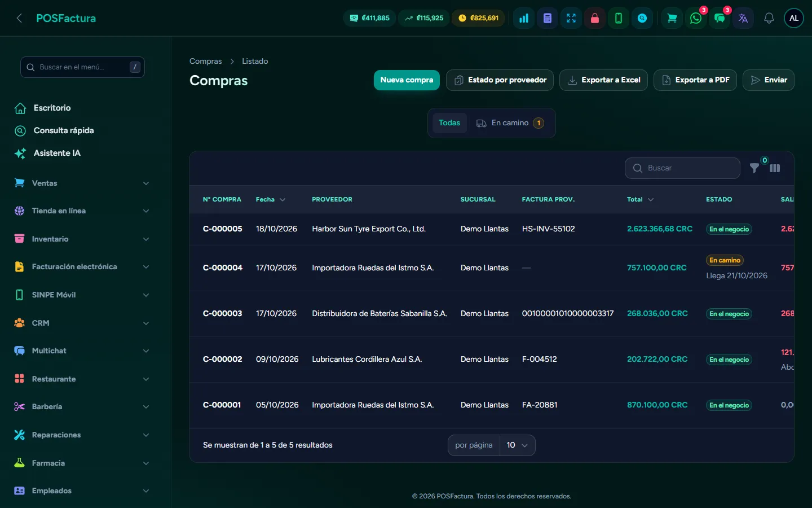The height and width of the screenshot is (508, 812).
Task: Switch to the En camino tab
Action: [x=510, y=123]
